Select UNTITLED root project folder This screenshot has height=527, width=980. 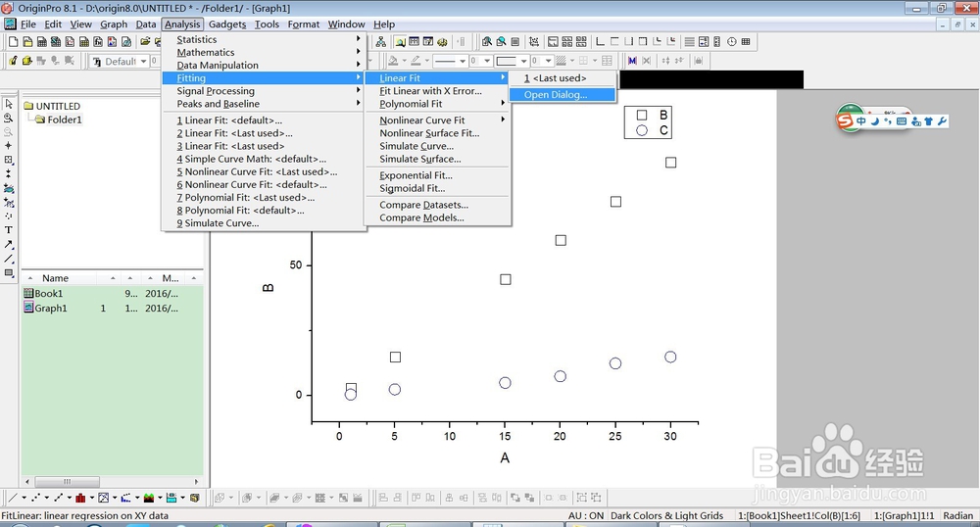58,106
